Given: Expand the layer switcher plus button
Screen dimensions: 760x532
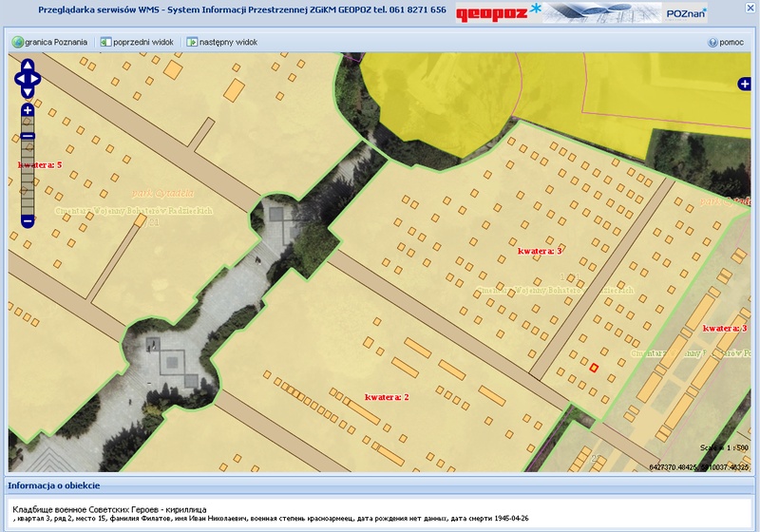Looking at the screenshot, I should (x=744, y=85).
